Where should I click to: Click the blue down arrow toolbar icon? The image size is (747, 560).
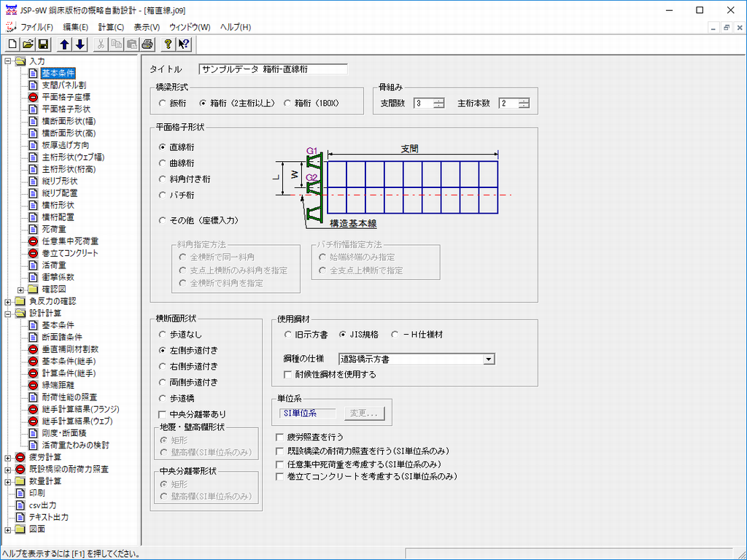point(80,44)
